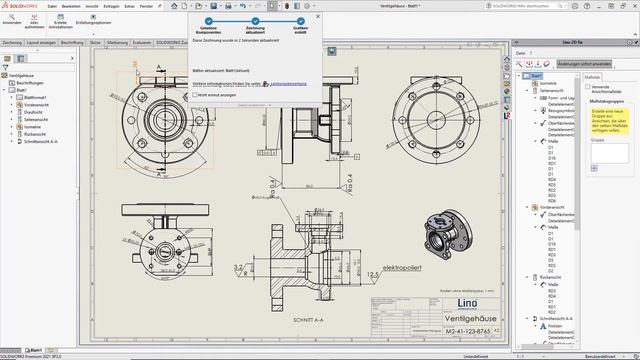Image resolution: width=640 pixels, height=360 pixels.
Task: Expand the Vorderansicht node in feature tree
Action: (12, 105)
